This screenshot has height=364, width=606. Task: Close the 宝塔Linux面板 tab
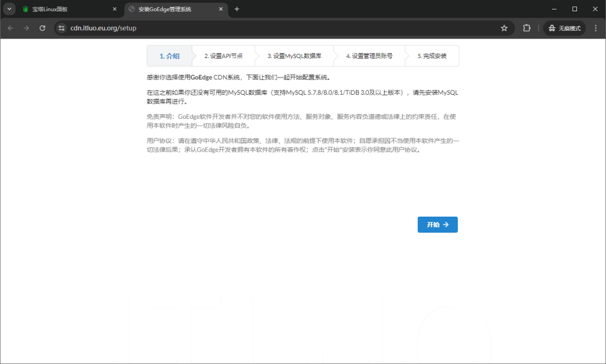[114, 9]
